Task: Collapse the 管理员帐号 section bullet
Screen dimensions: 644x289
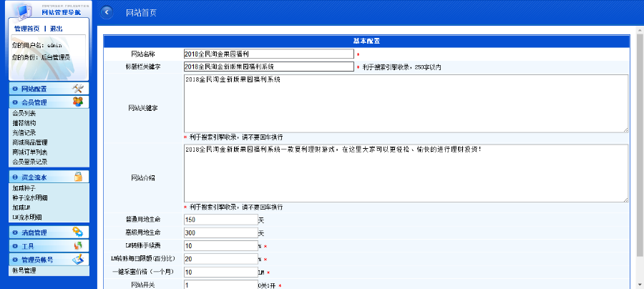Action: 15,260
